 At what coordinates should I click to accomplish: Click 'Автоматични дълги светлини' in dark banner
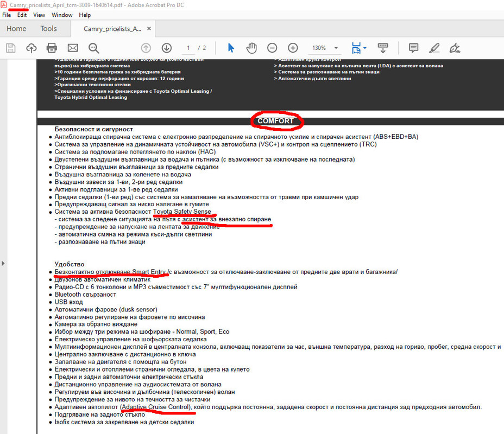[314, 78]
